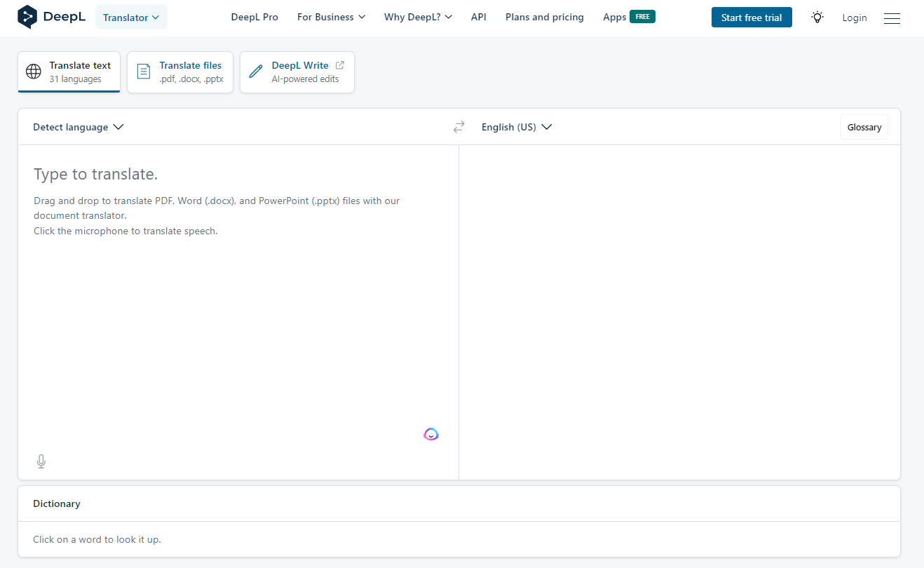Go to DeepL Pro
924x568 pixels.
(254, 17)
